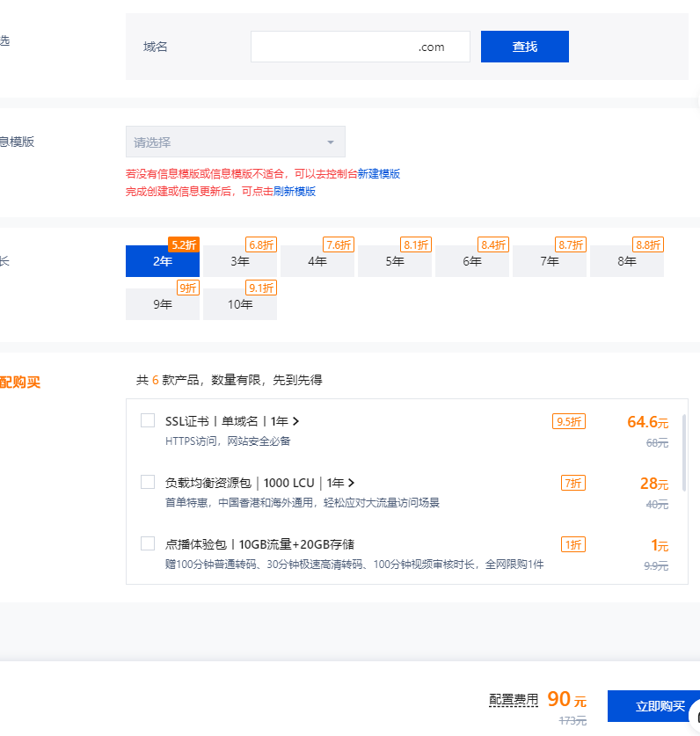Screen dimensions: 700x736
Task: Open the 请选择 information template dropdown
Action: pyautogui.click(x=235, y=142)
